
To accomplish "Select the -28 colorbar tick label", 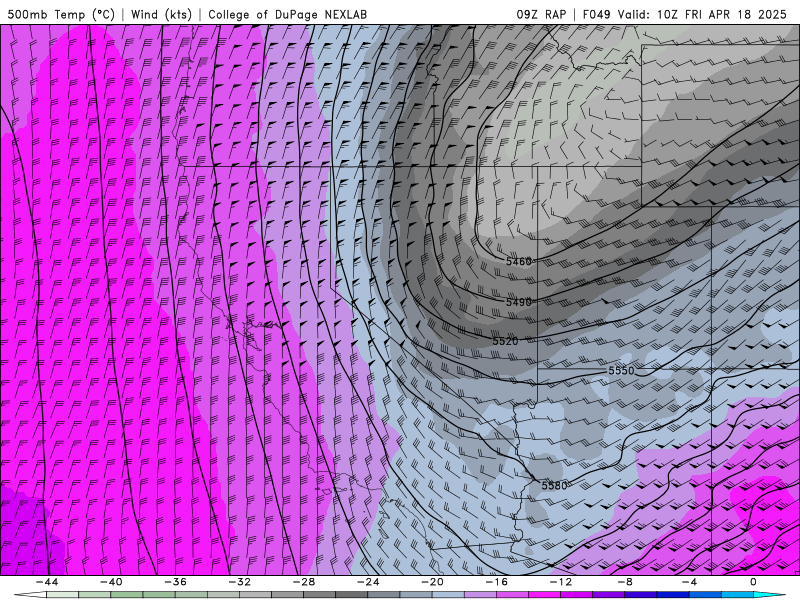I will pos(304,582).
